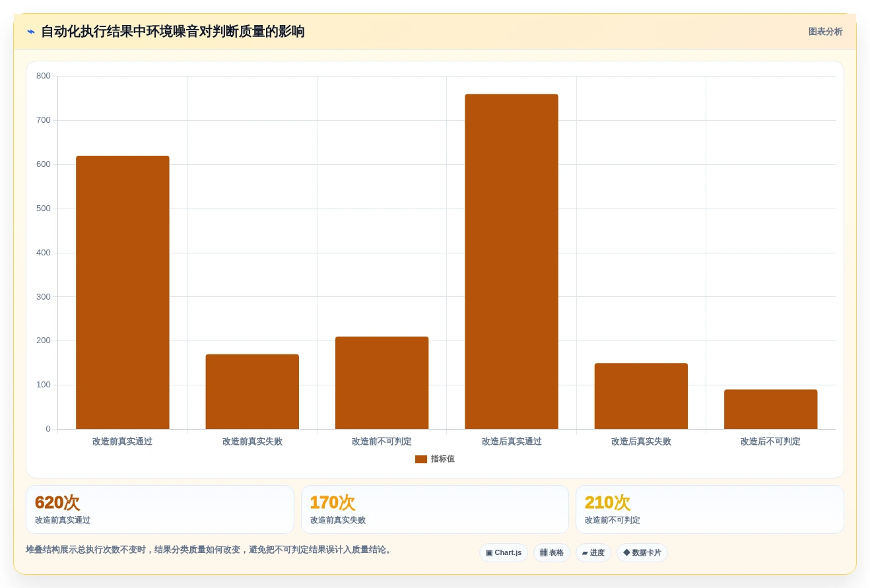Click the lightning icon beside the title
Viewport: 870px width, 588px height.
click(x=31, y=32)
